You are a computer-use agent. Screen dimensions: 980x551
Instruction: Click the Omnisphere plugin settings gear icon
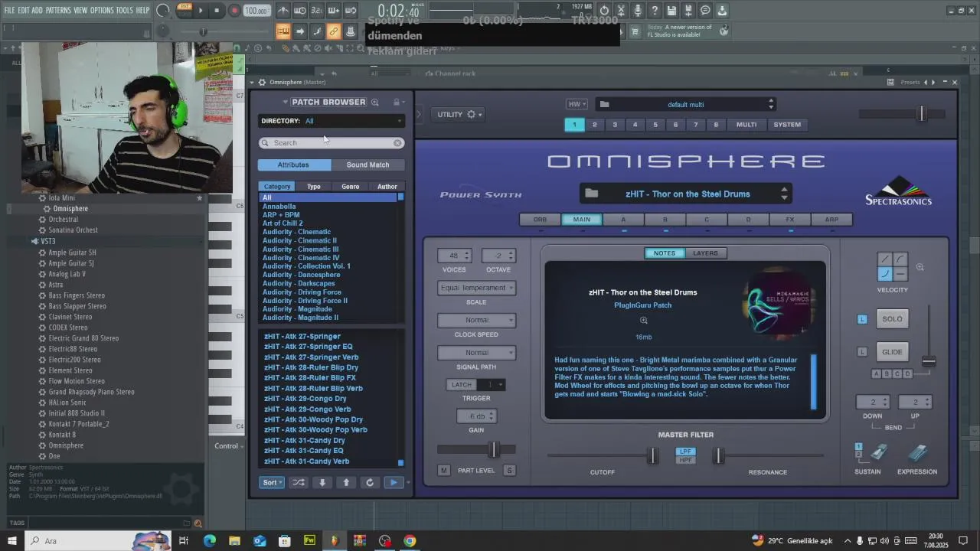tap(262, 82)
